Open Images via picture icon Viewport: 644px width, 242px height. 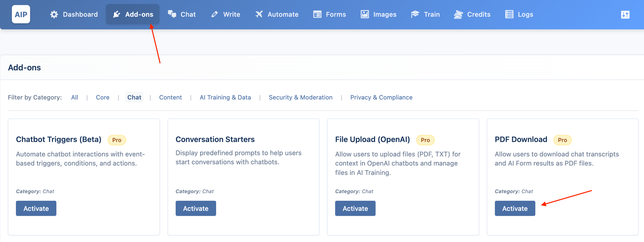(365, 14)
